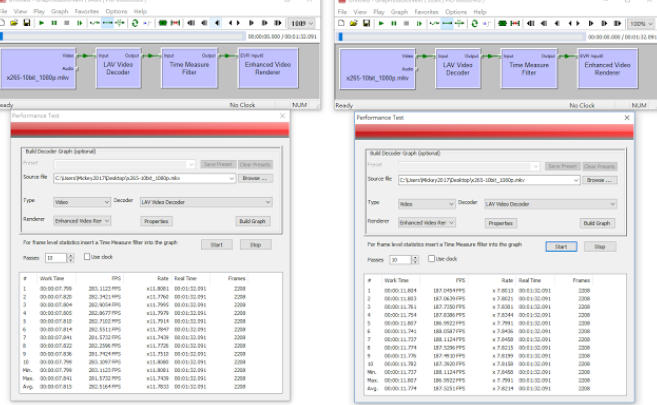The height and width of the screenshot is (405, 657).
Task: Open a file via folder icon in left window
Action: pos(14,23)
